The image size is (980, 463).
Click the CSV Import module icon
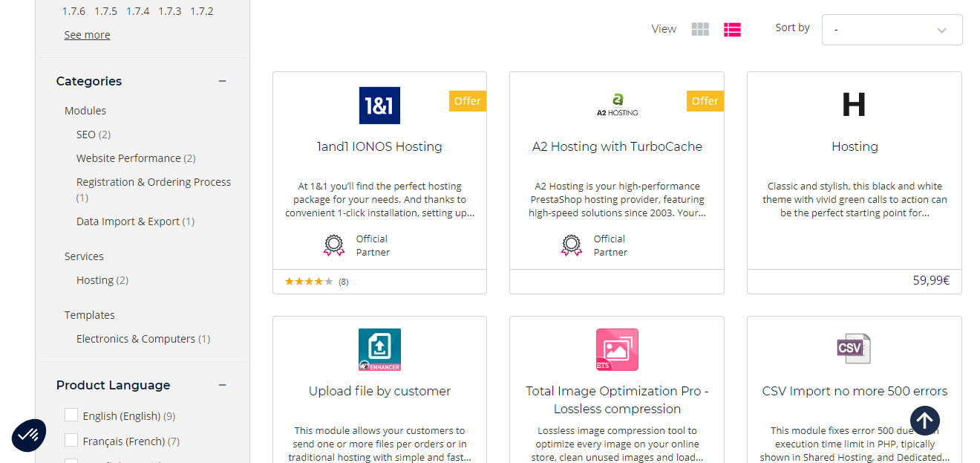854,349
